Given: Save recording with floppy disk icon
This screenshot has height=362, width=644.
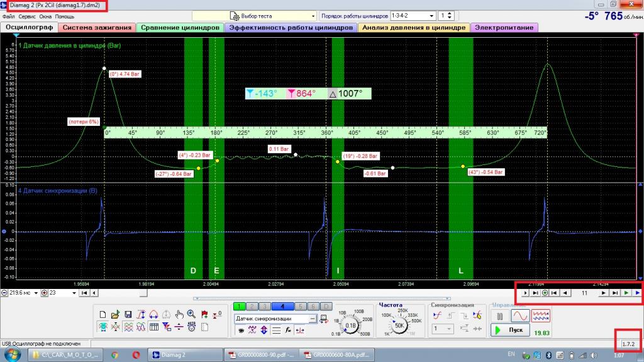Looking at the screenshot, I should pyautogui.click(x=128, y=315).
